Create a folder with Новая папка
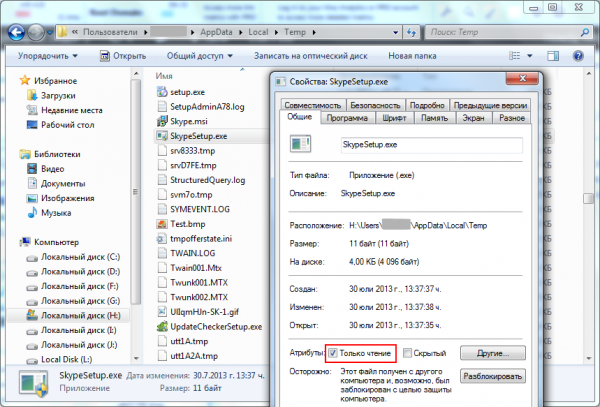600x407 pixels. coord(412,56)
